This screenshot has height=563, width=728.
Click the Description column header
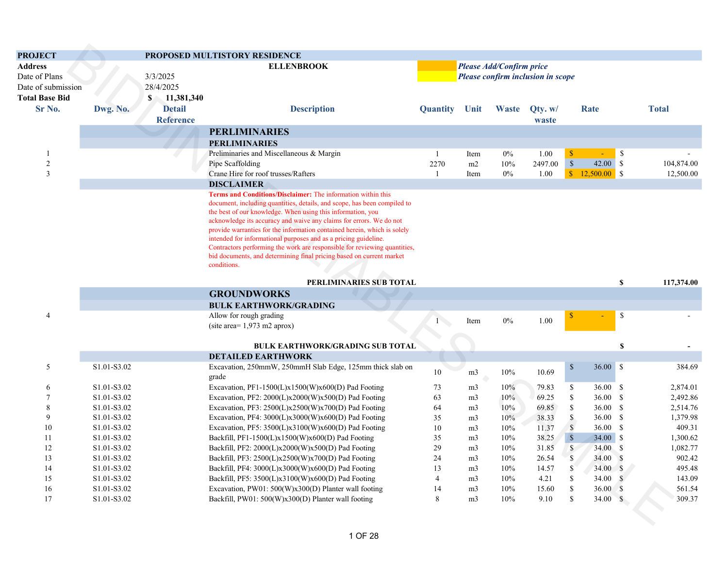coord(312,109)
